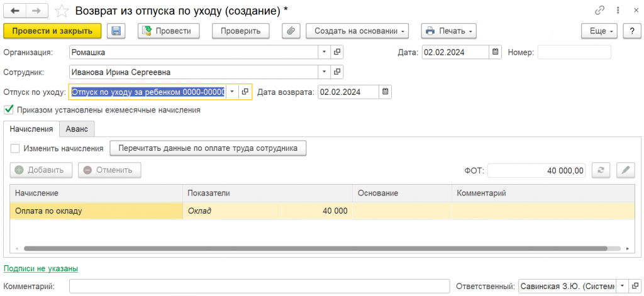Save the document with floppy disk icon

coord(116,31)
